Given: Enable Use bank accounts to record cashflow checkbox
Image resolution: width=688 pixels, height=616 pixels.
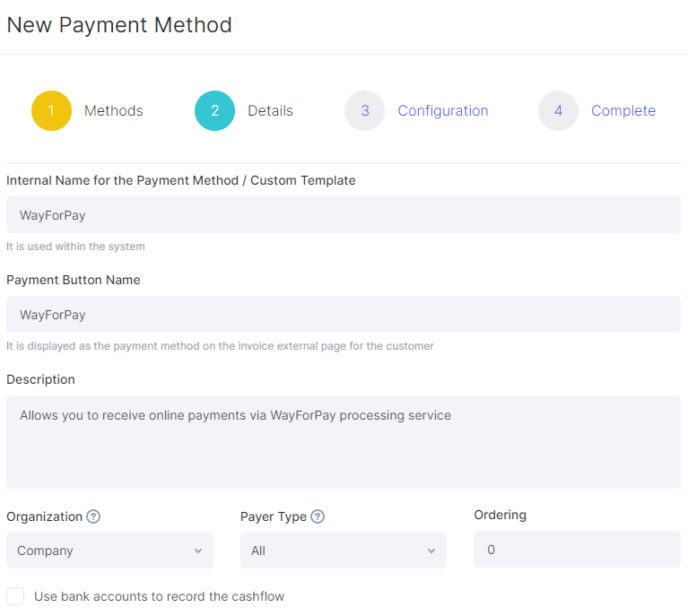Looking at the screenshot, I should (x=15, y=596).
